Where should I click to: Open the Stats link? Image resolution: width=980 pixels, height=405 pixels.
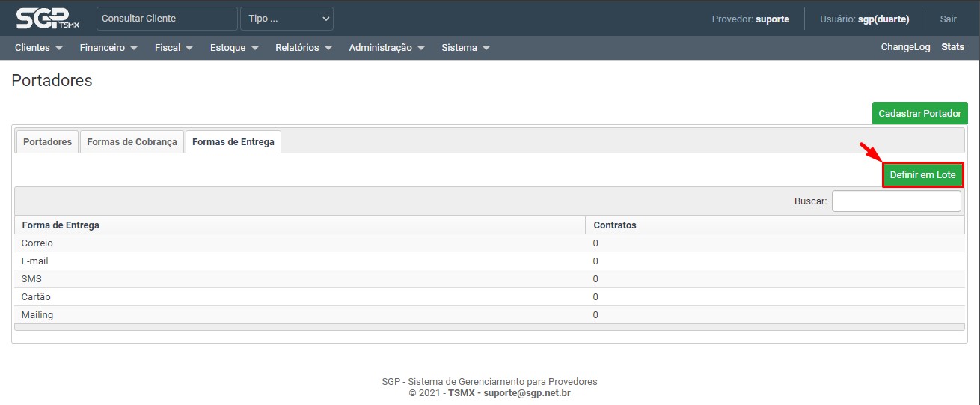click(x=952, y=47)
